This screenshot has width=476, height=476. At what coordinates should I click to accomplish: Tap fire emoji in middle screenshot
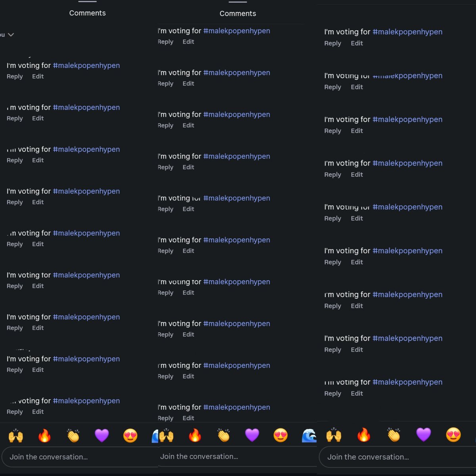pos(195,436)
